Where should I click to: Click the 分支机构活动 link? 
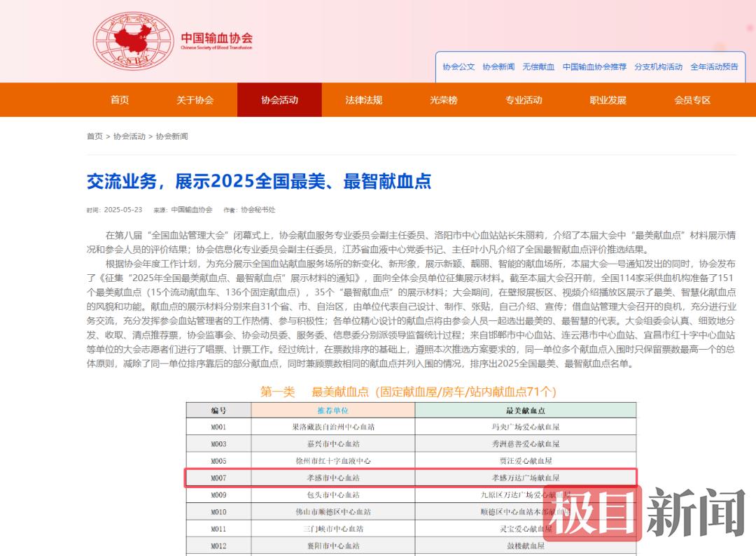(x=658, y=67)
